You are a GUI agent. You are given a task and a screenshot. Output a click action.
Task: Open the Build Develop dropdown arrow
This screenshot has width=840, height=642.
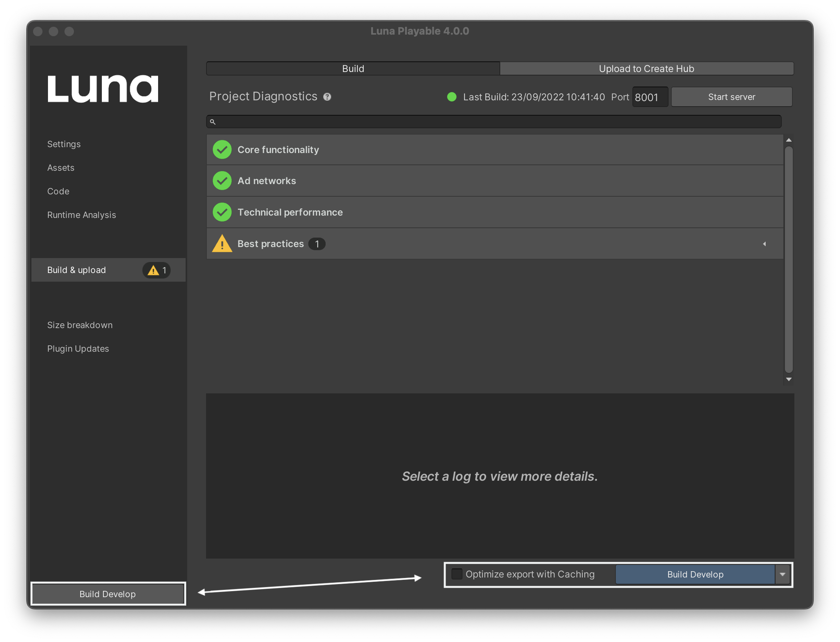pyautogui.click(x=783, y=574)
